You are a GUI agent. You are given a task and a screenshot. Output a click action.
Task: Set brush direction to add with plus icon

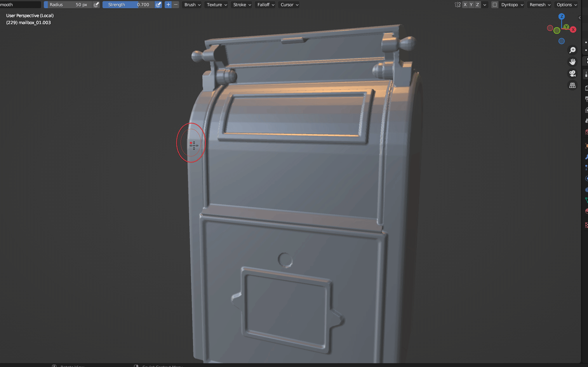[168, 5]
